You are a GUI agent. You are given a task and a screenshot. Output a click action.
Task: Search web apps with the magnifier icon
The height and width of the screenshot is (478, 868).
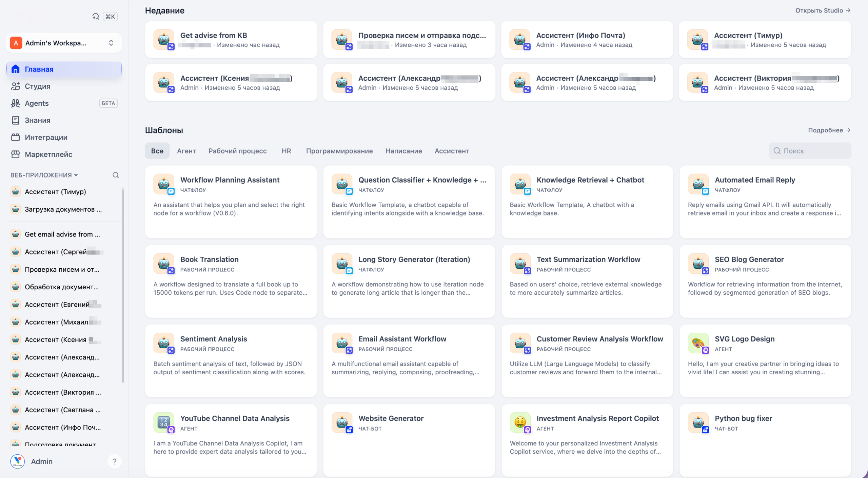[x=116, y=175]
